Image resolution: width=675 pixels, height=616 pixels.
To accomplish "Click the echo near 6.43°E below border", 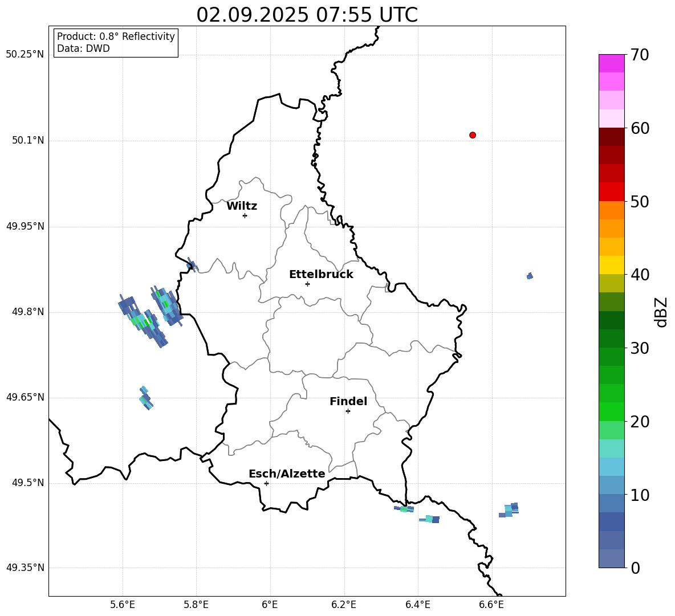I will [430, 519].
